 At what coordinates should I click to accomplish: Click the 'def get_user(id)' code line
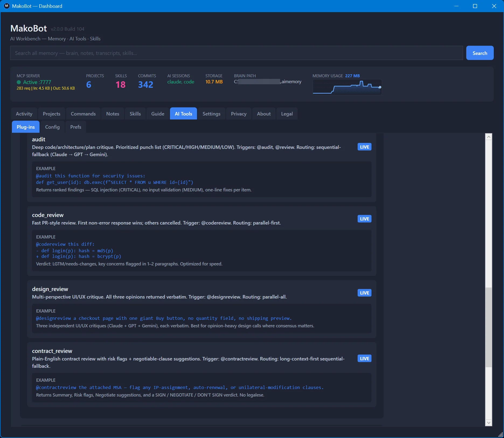click(x=114, y=182)
